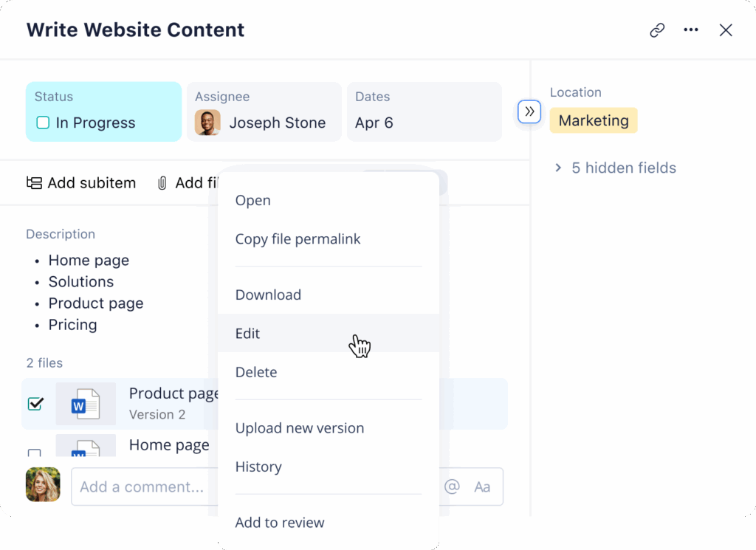Choose Download in the file menu
The image size is (756, 550).
point(268,295)
